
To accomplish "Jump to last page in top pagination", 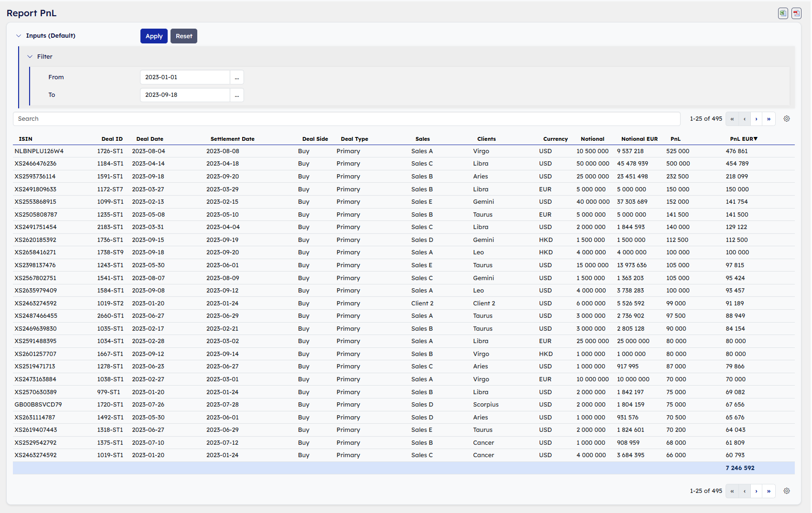I will [769, 119].
